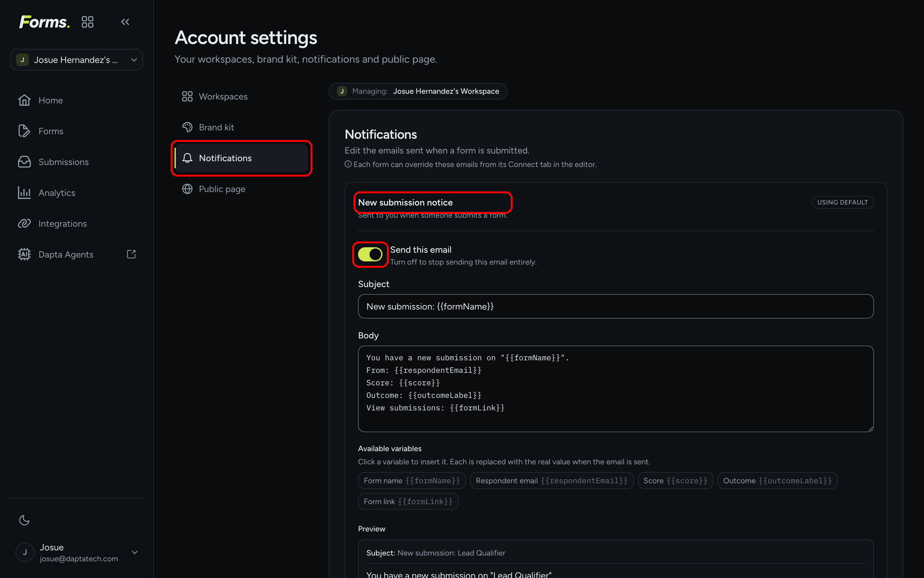Image resolution: width=924 pixels, height=578 pixels.
Task: Click the Managing workspace pill
Action: click(418, 91)
